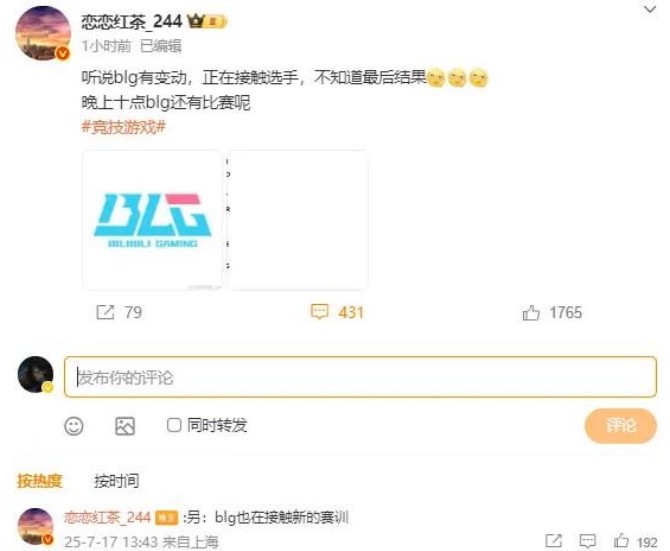This screenshot has height=551, width=670.
Task: Focus the 发布你的评论 input field
Action: point(360,377)
